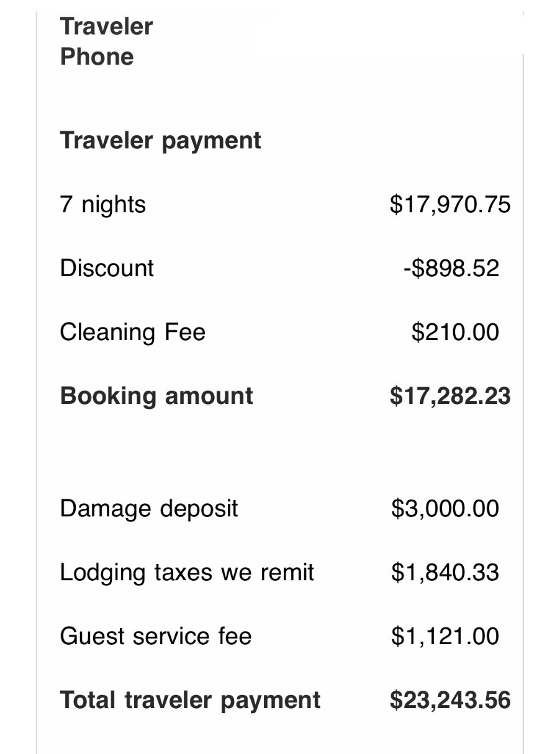Select the $17,970.75 nightly amount
560x754 pixels.
[x=450, y=204]
